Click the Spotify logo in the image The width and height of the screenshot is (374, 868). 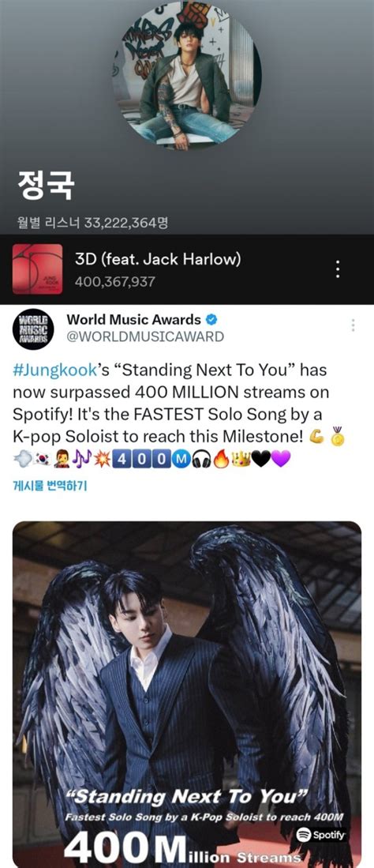(x=321, y=835)
